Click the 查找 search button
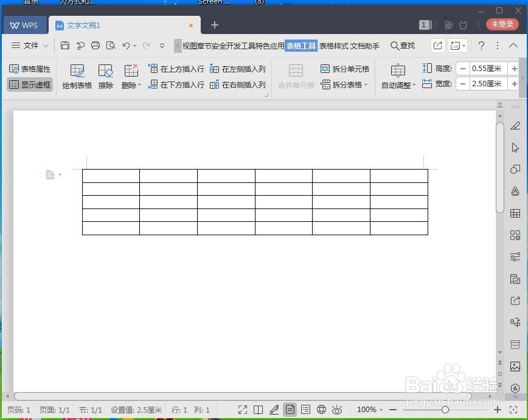Image resolution: width=528 pixels, height=420 pixels. 403,46
